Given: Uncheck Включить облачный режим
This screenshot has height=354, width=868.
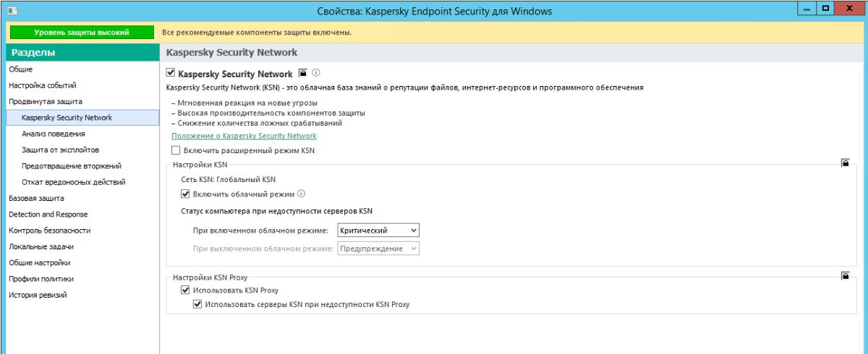Looking at the screenshot, I should (x=185, y=194).
